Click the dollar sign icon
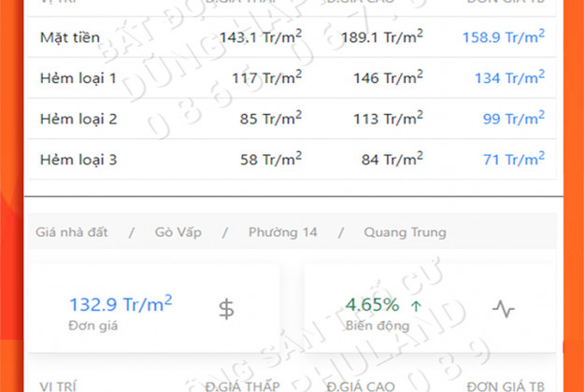This screenshot has height=392, width=584. point(226,309)
